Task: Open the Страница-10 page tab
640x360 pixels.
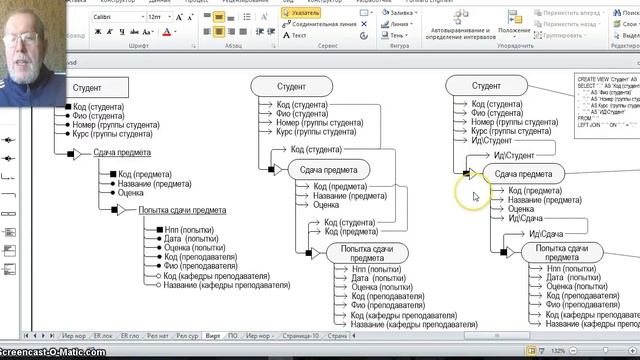Action: click(x=300, y=336)
